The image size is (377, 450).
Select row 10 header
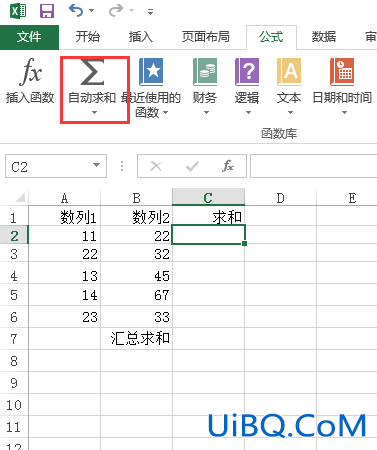(x=14, y=405)
